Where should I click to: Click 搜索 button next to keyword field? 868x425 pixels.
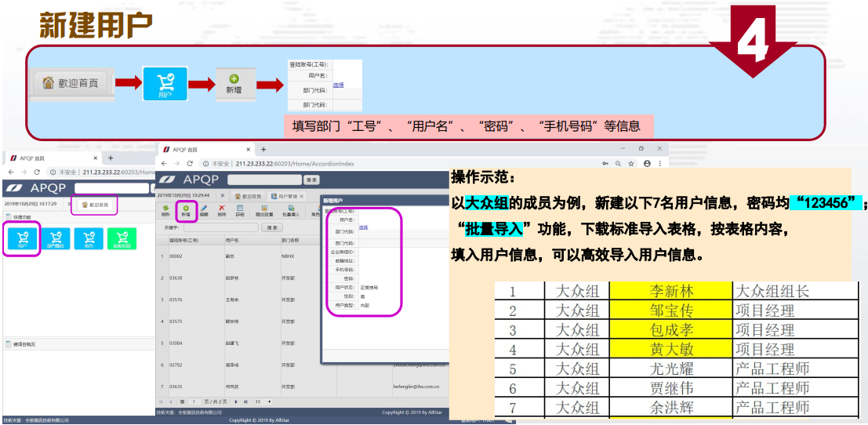coord(272,227)
